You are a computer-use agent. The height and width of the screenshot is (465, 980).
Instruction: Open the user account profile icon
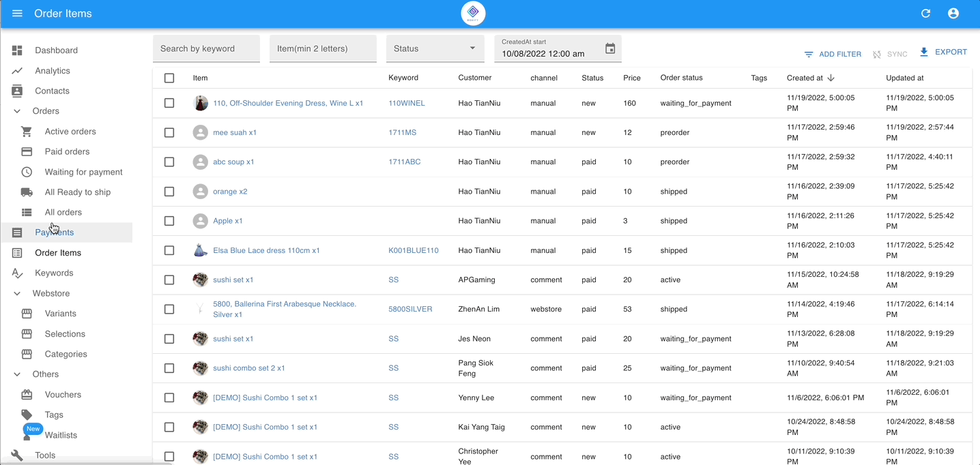(953, 14)
